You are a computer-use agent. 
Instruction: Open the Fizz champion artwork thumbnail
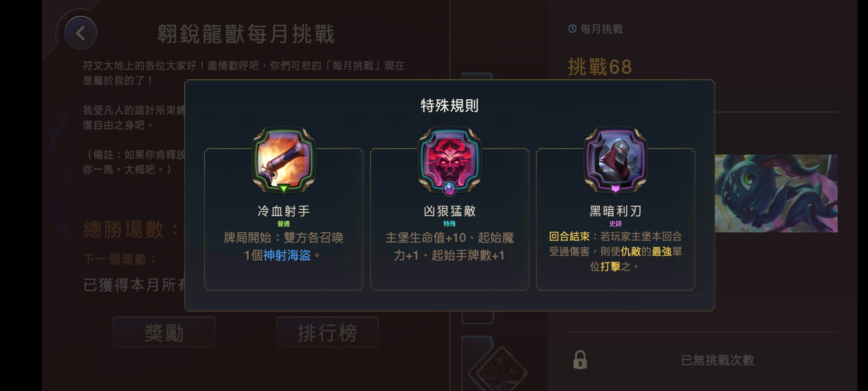coord(776,193)
